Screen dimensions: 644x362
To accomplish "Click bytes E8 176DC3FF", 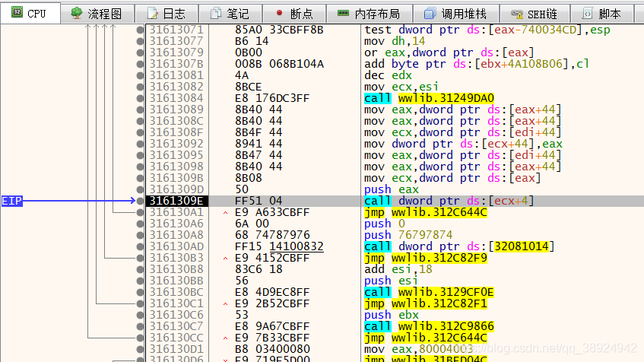I will coord(272,98).
